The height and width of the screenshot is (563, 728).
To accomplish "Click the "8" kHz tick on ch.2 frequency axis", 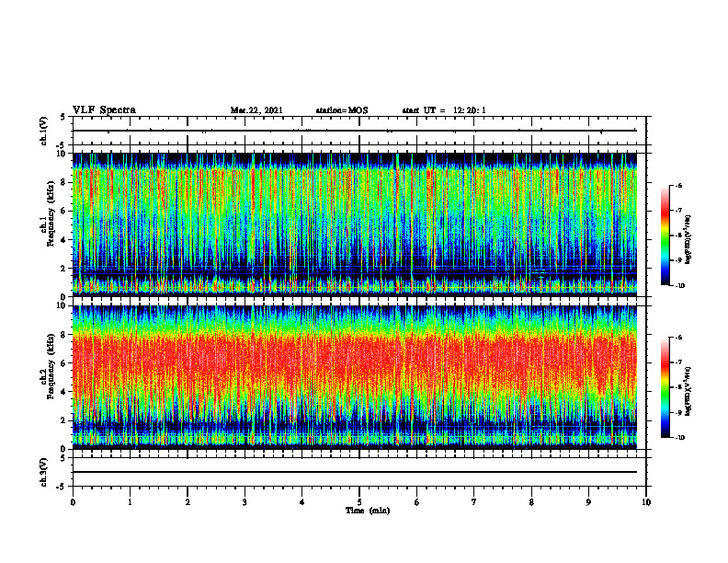I will (x=64, y=335).
